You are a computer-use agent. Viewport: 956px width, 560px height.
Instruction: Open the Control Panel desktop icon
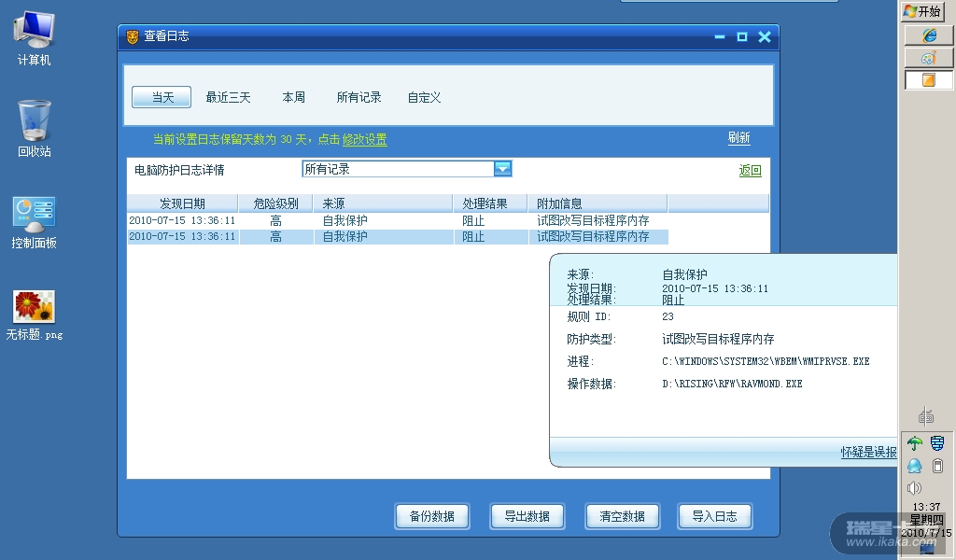35,222
